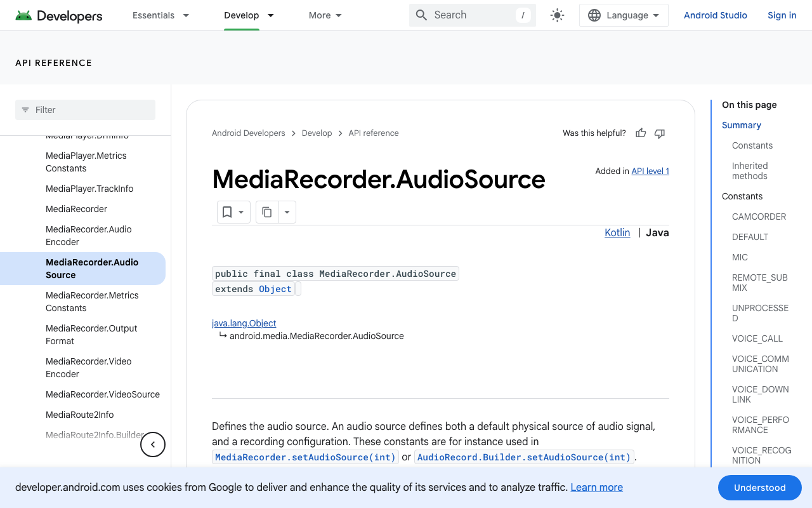Click Android Developers breadcrumb

click(249, 133)
